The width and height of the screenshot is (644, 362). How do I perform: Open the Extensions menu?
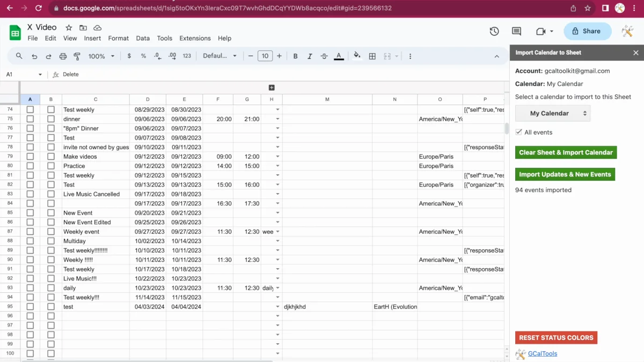[x=195, y=38]
